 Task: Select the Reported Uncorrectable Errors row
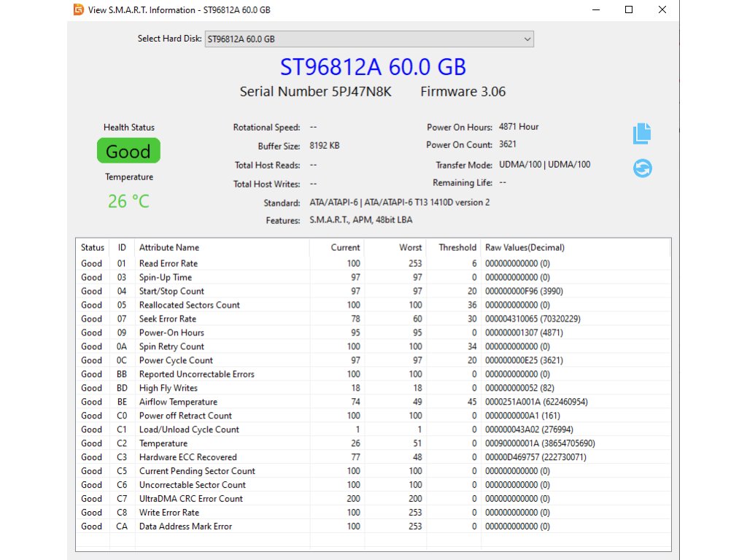pos(373,374)
